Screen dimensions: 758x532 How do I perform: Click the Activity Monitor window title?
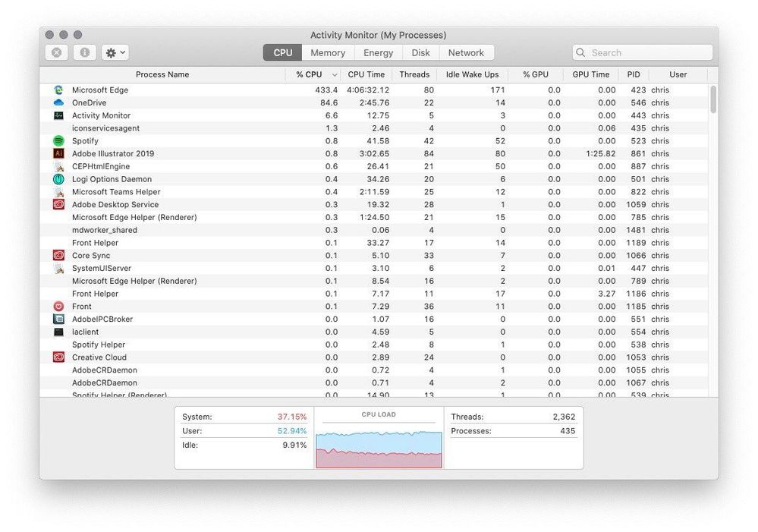click(x=378, y=36)
